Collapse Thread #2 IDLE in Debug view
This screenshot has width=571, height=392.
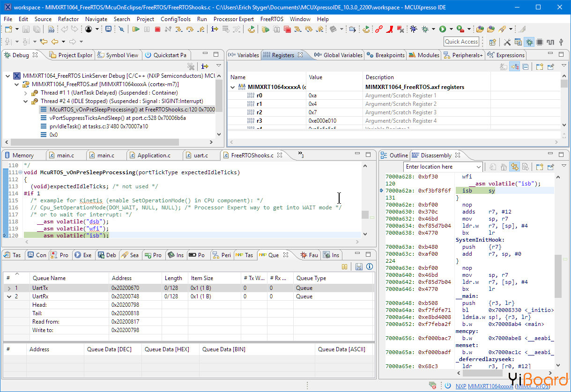click(26, 101)
